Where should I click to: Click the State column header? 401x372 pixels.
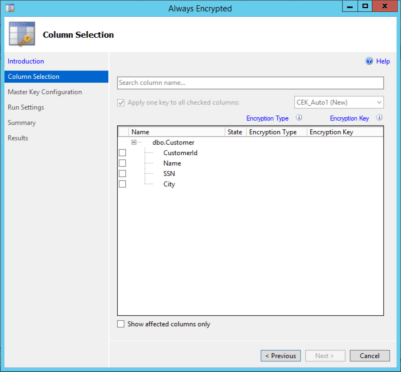coord(235,132)
